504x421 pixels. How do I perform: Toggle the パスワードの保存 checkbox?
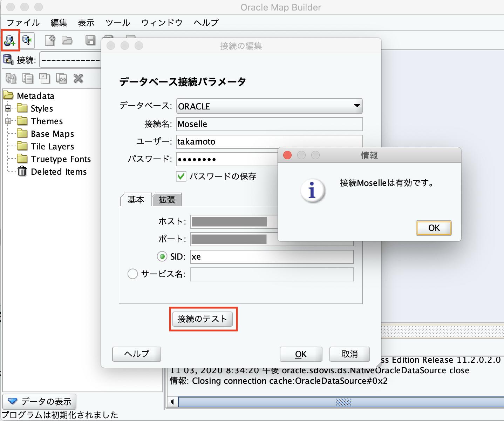tap(181, 176)
